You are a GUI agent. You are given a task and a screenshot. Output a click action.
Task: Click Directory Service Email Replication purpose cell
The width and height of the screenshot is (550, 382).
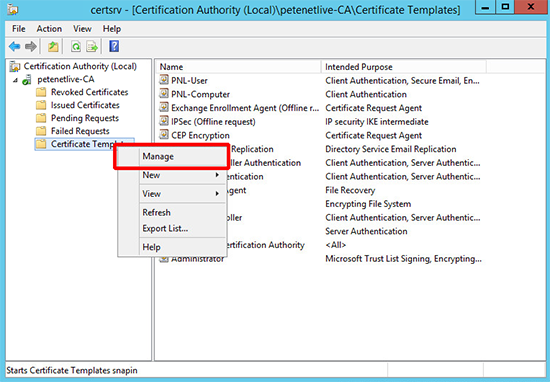(x=391, y=149)
